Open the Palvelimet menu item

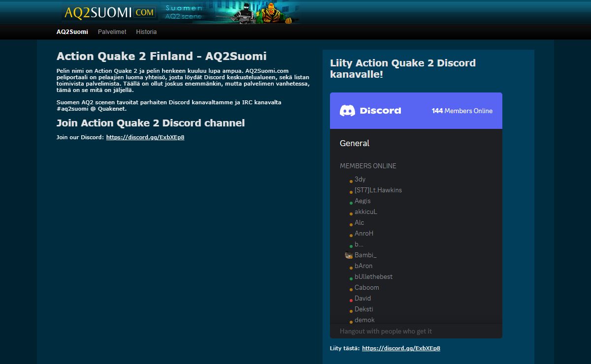[112, 32]
